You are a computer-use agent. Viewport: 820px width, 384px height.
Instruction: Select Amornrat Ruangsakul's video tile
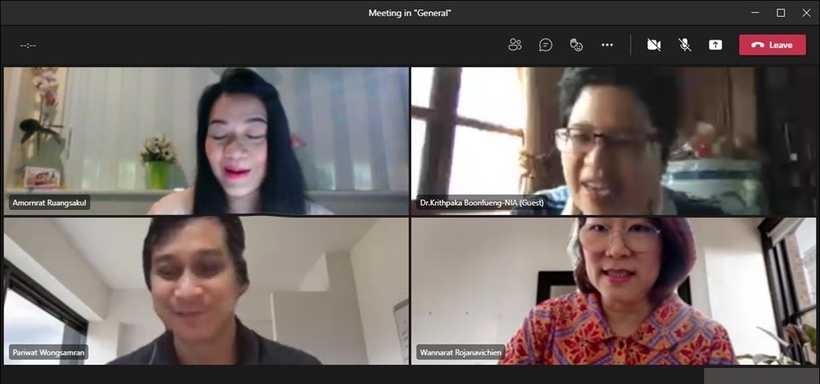tap(207, 141)
